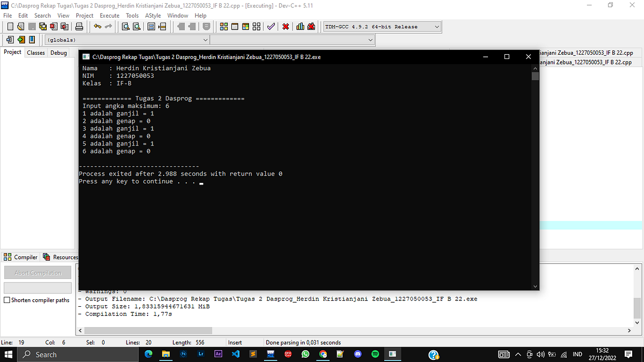Click the Compile & Run toolbar icon
The height and width of the screenshot is (362, 644).
[x=245, y=26]
